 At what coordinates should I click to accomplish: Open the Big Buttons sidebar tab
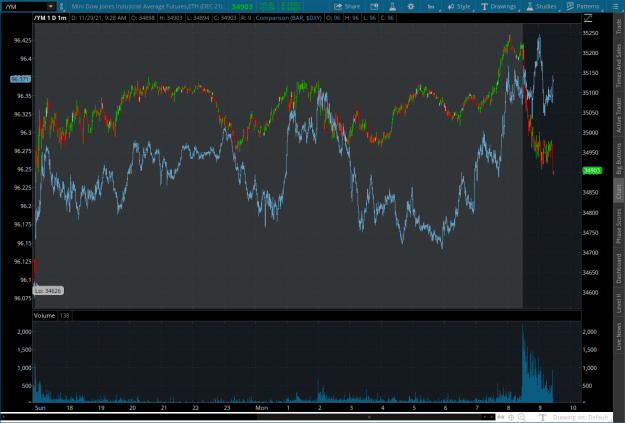[x=619, y=158]
